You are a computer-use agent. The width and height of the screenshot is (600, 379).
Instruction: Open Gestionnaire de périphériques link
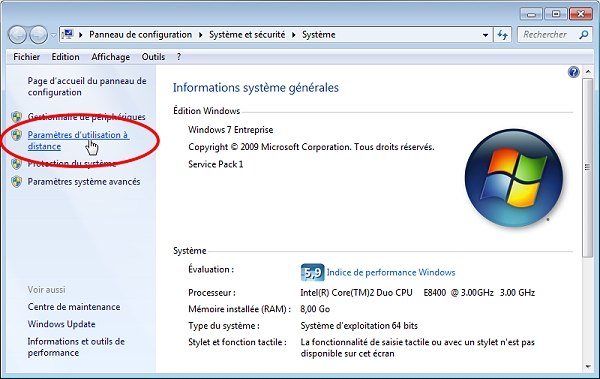86,117
